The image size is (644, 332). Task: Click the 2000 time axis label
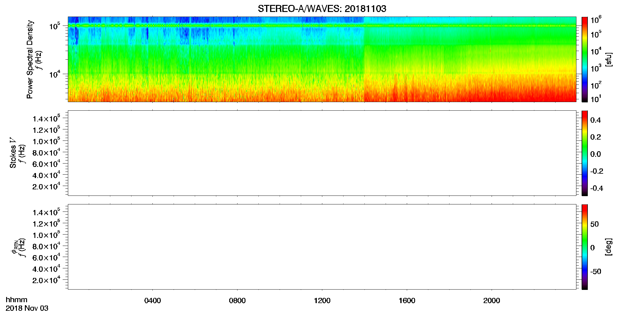[x=492, y=301]
